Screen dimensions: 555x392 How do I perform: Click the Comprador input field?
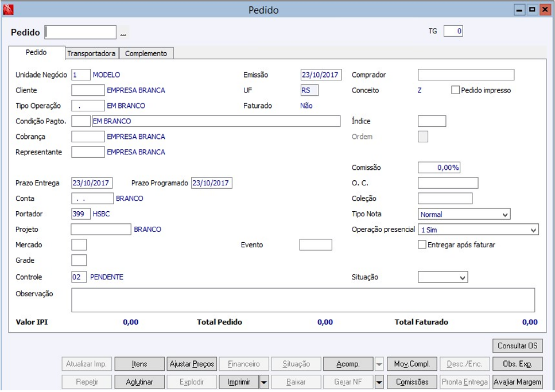tap(465, 75)
